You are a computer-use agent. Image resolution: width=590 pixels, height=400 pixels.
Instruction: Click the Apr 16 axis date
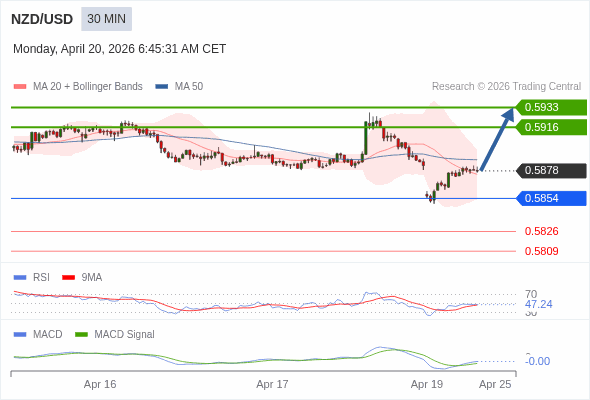tap(100, 384)
